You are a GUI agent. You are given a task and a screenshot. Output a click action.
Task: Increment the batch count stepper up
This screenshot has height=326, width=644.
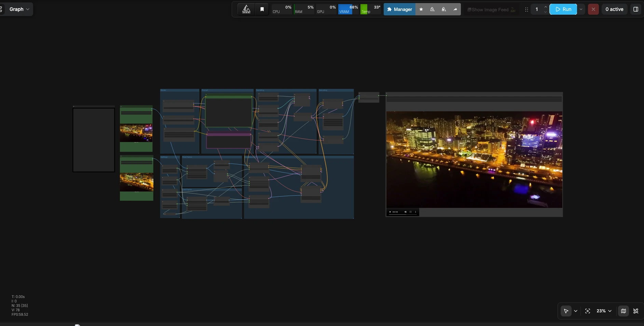point(546,7)
